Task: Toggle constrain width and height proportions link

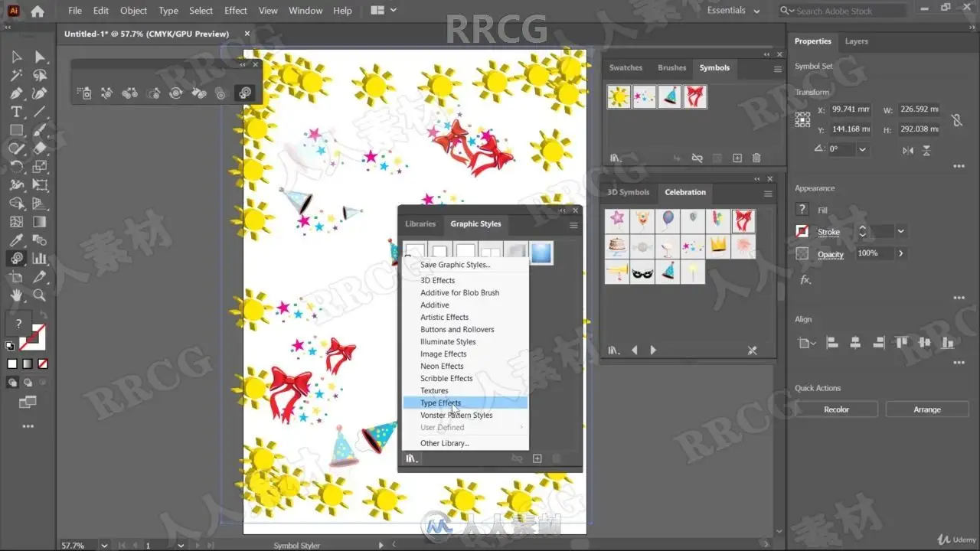Action: click(956, 120)
